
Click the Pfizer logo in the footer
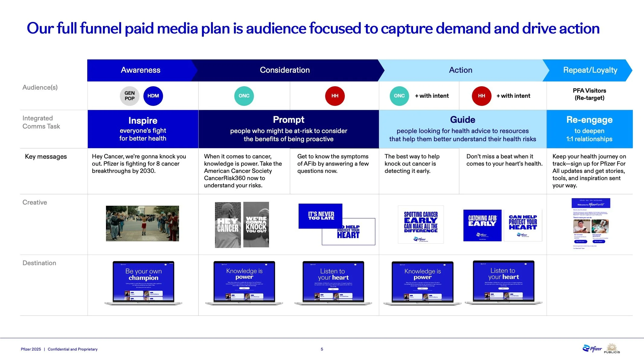click(x=592, y=349)
